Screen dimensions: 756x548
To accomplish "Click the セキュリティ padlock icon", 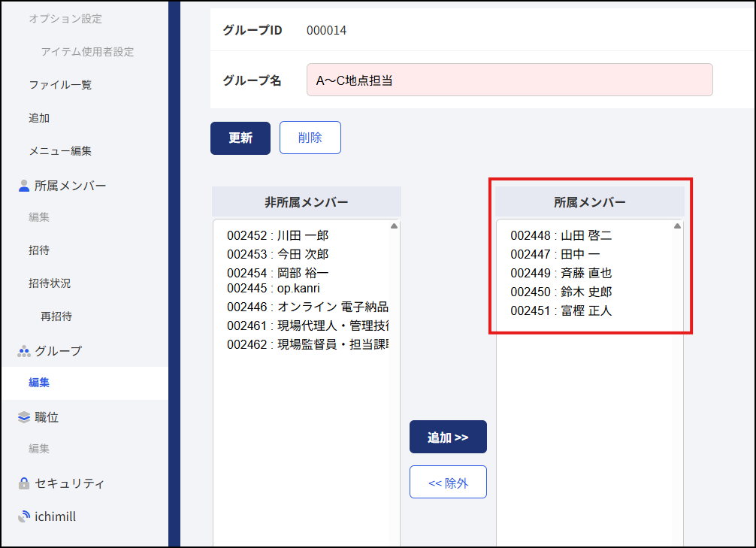I will pyautogui.click(x=23, y=483).
